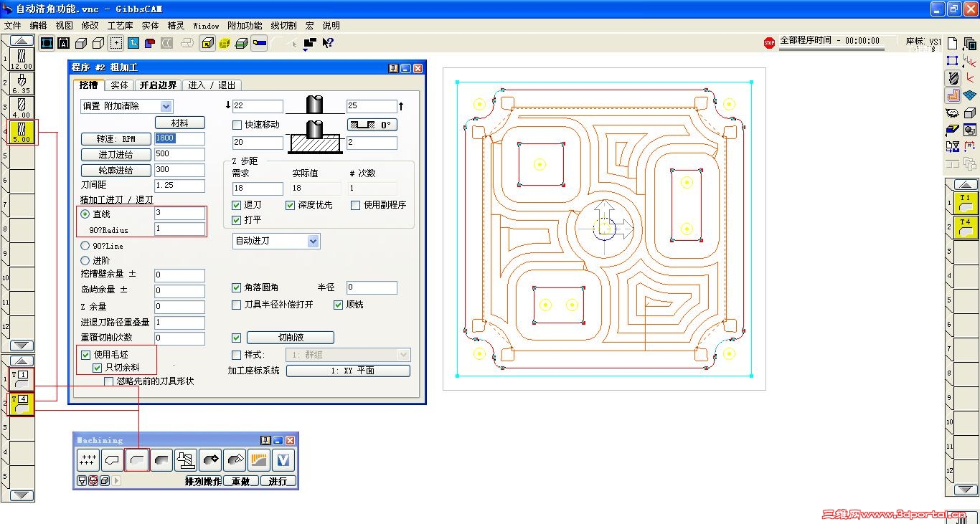Click the 材料 button
Image resolution: width=980 pixels, height=524 pixels.
[x=180, y=123]
